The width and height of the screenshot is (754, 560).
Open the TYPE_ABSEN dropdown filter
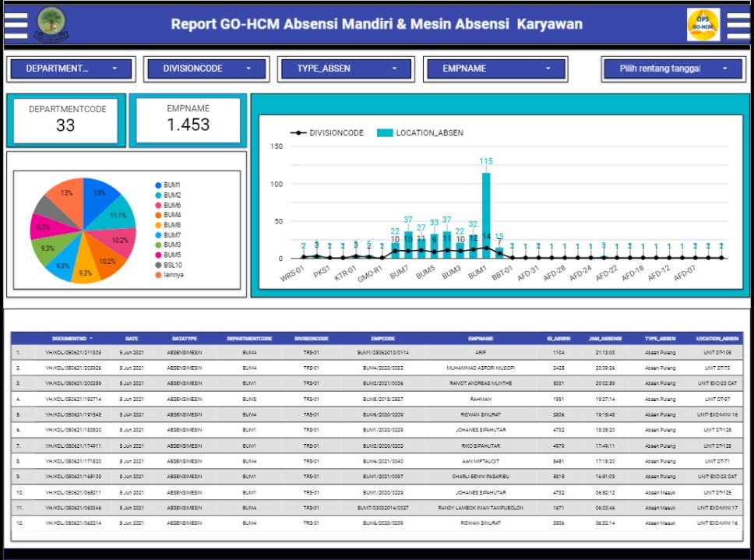[344, 69]
